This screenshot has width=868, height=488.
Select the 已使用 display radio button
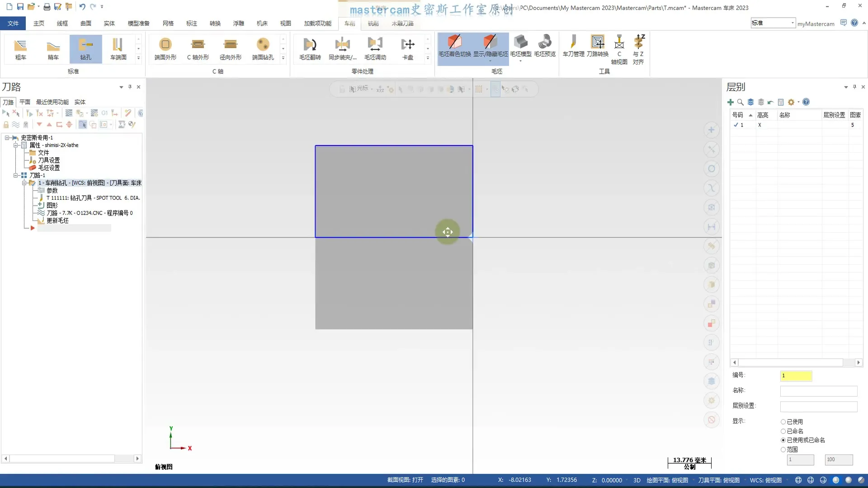click(783, 422)
